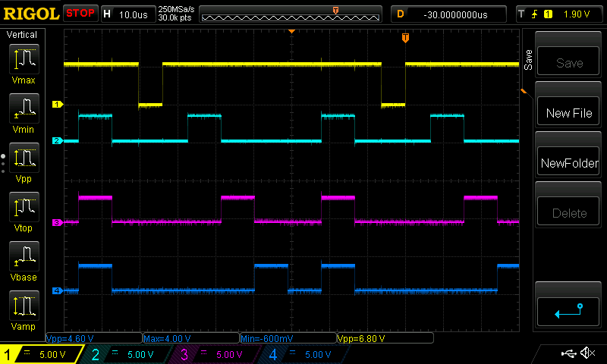Viewport: 607px width, 364px height.
Task: Select the Vtop measurement icon
Action: tap(24, 207)
